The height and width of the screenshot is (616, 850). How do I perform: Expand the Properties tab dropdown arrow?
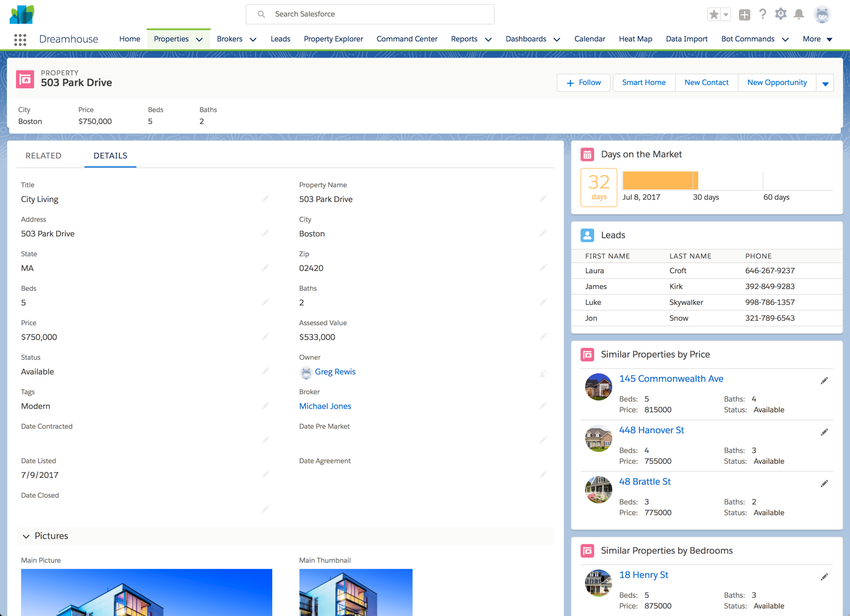click(199, 40)
